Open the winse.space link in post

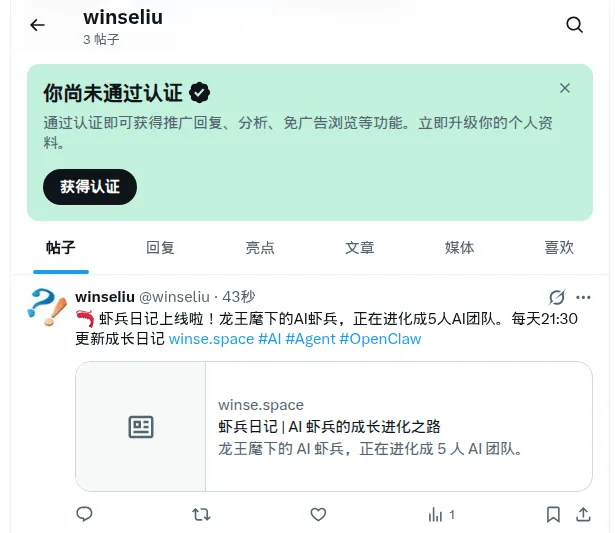[211, 339]
